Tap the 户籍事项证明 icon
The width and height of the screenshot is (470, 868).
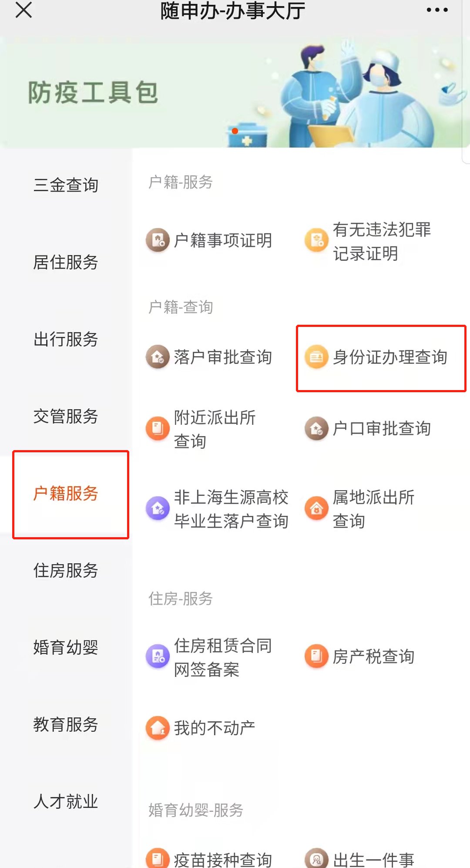158,240
